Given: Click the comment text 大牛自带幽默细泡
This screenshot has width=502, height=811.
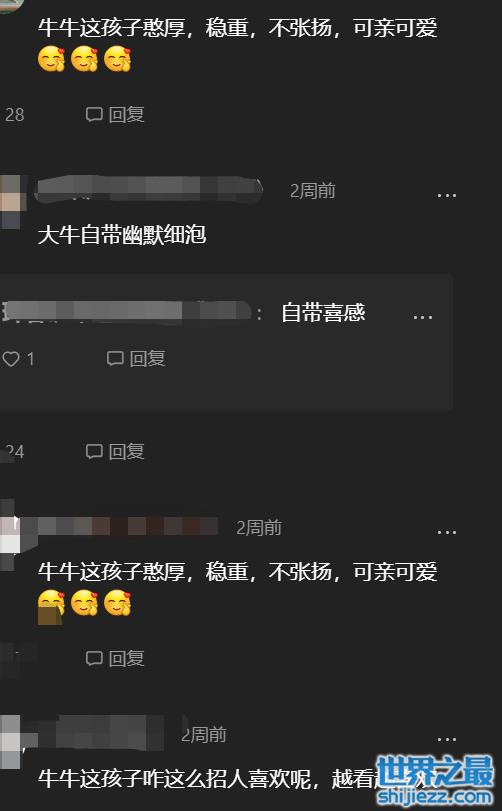Looking at the screenshot, I should (x=122, y=235).
